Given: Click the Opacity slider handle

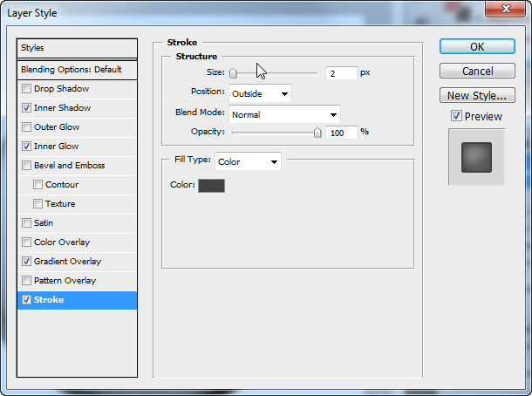Looking at the screenshot, I should click(317, 133).
